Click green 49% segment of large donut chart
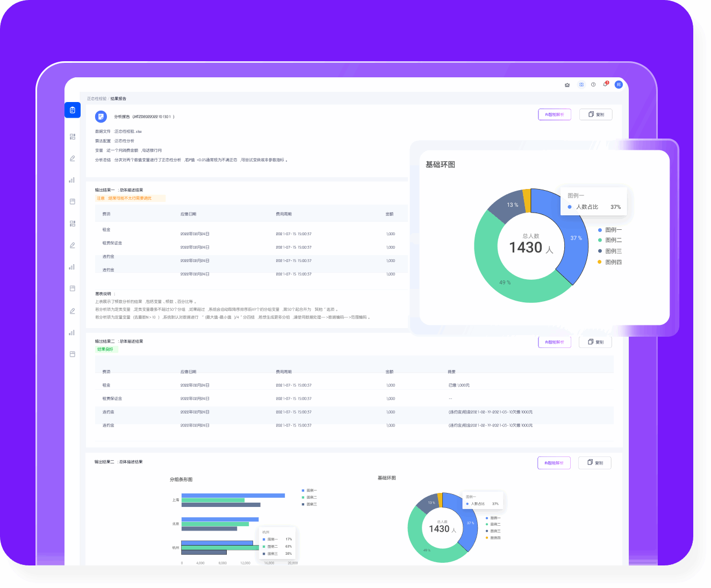The height and width of the screenshot is (588, 711). pos(505,282)
